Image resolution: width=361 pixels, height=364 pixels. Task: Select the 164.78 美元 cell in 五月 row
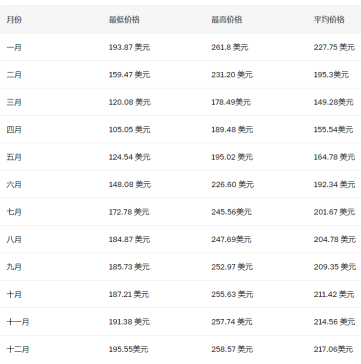coord(334,157)
